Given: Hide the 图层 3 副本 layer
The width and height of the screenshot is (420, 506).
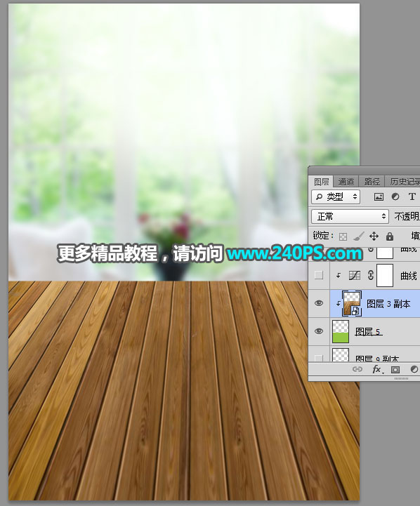Looking at the screenshot, I should point(319,303).
